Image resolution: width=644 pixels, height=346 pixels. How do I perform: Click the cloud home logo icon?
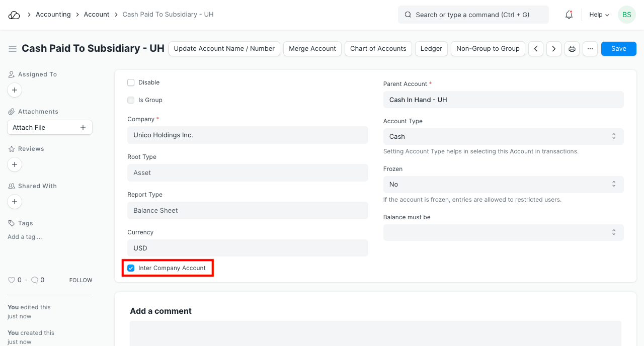tap(14, 15)
